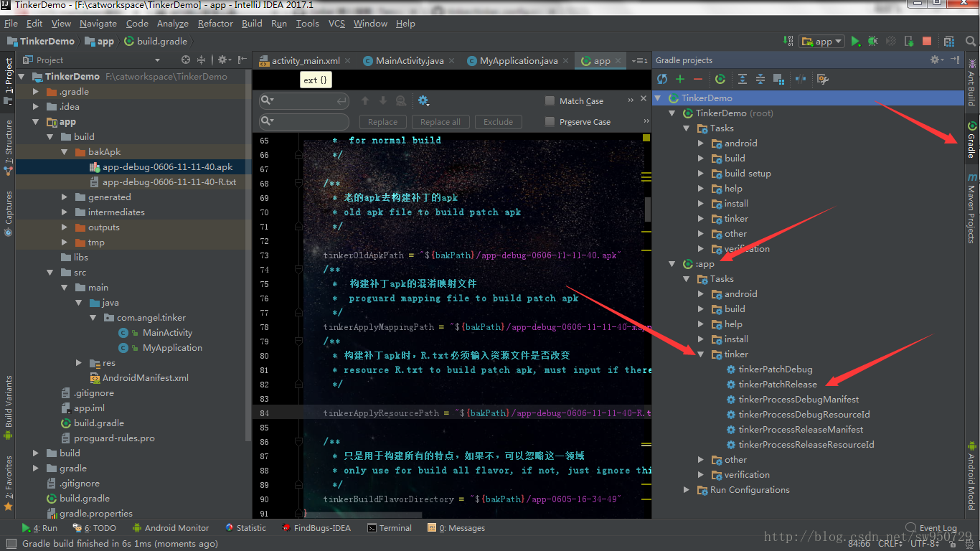Click the green plus attach Gradle project icon
The height and width of the screenshot is (551, 980).
pos(680,79)
